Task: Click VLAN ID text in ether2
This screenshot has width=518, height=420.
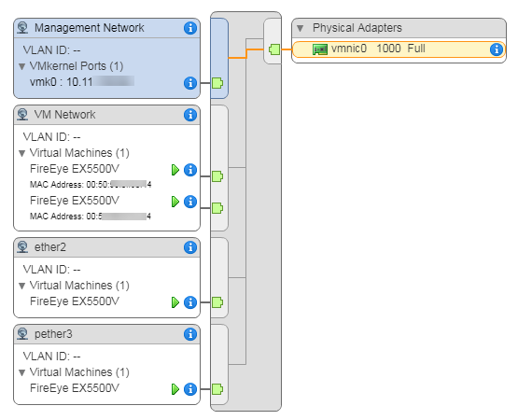Action: [x=51, y=270]
